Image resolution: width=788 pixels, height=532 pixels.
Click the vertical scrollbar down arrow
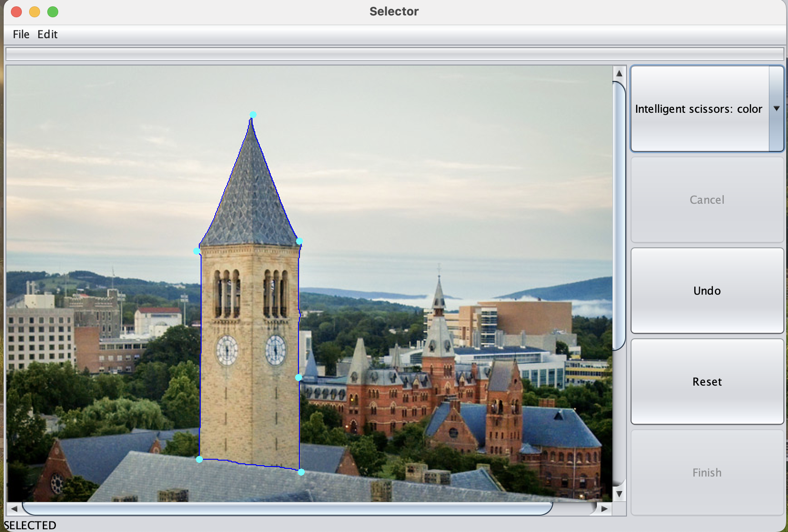click(x=619, y=494)
